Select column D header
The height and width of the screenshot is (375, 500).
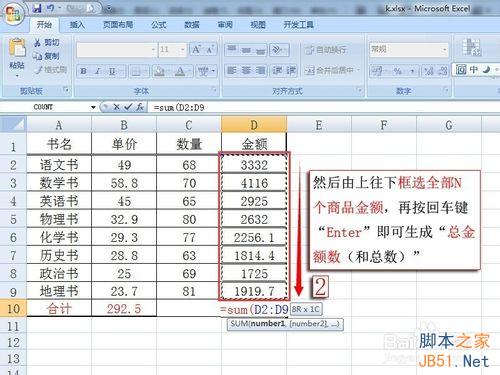[254, 125]
